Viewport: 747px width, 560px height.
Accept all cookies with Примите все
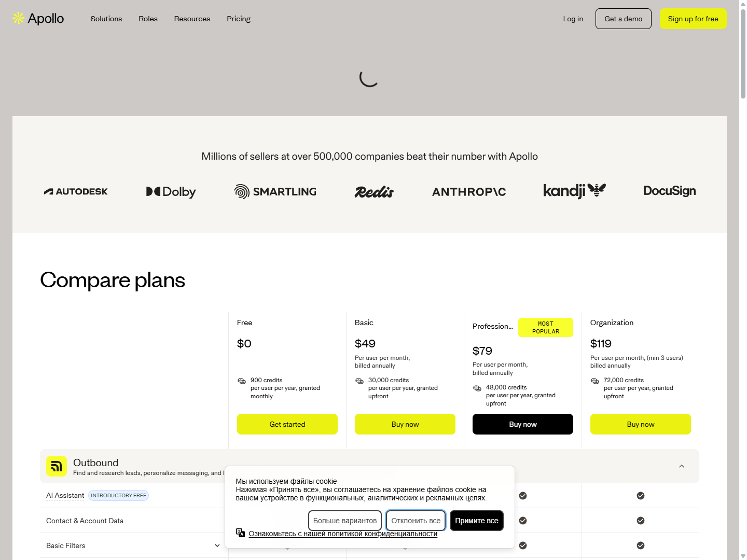(476, 521)
